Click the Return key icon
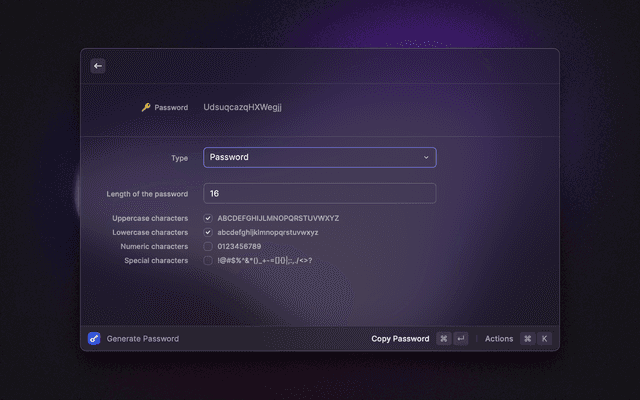This screenshot has height=400, width=640. [x=460, y=339]
